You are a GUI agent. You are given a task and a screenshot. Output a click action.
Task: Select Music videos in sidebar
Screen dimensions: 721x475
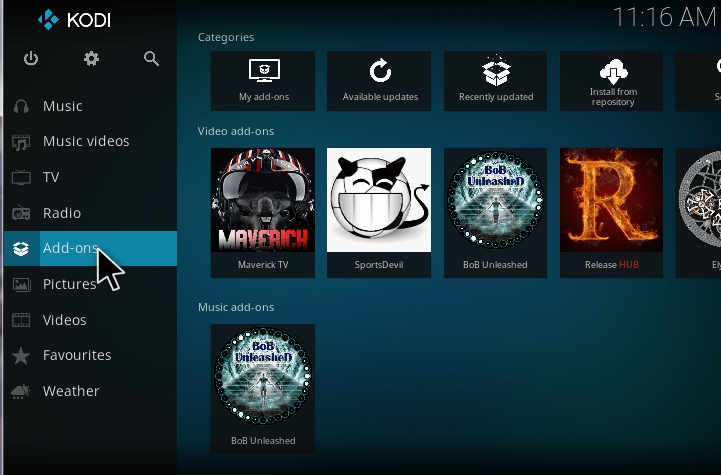tap(86, 141)
